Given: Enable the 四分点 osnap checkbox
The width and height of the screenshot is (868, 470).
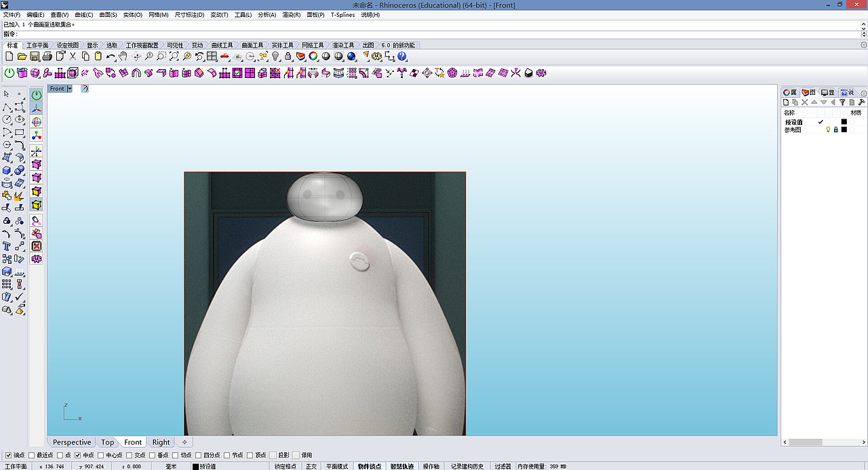Looking at the screenshot, I should 199,455.
